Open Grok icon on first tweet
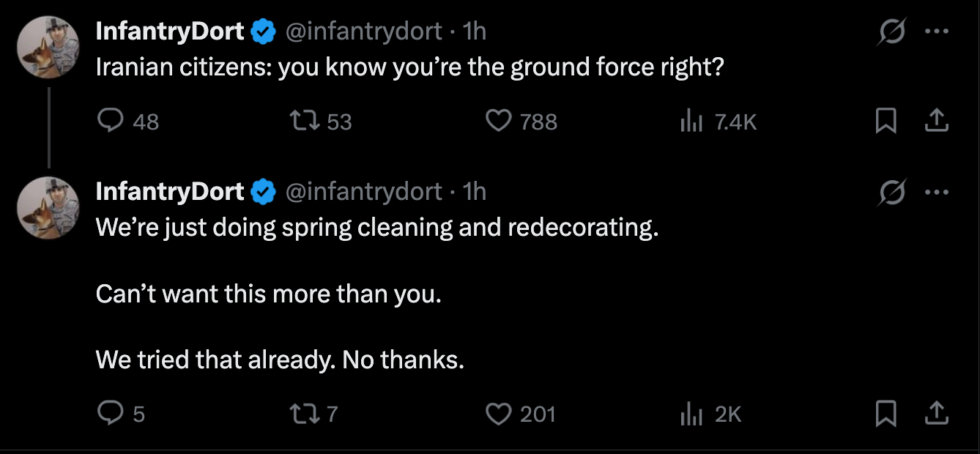This screenshot has width=980, height=454. (x=892, y=32)
